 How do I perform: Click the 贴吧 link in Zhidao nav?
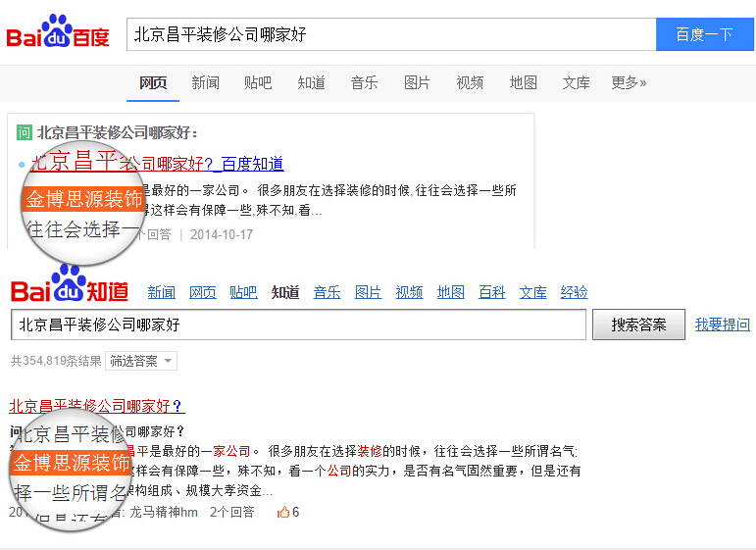(243, 292)
